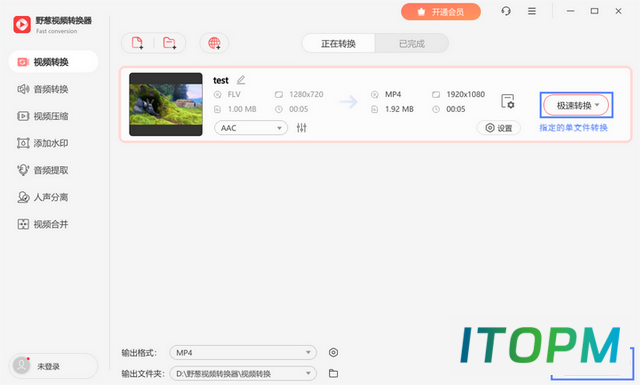Image resolution: width=640 pixels, height=385 pixels.
Task: Open audio adjustment sliders icon
Action: (x=302, y=128)
